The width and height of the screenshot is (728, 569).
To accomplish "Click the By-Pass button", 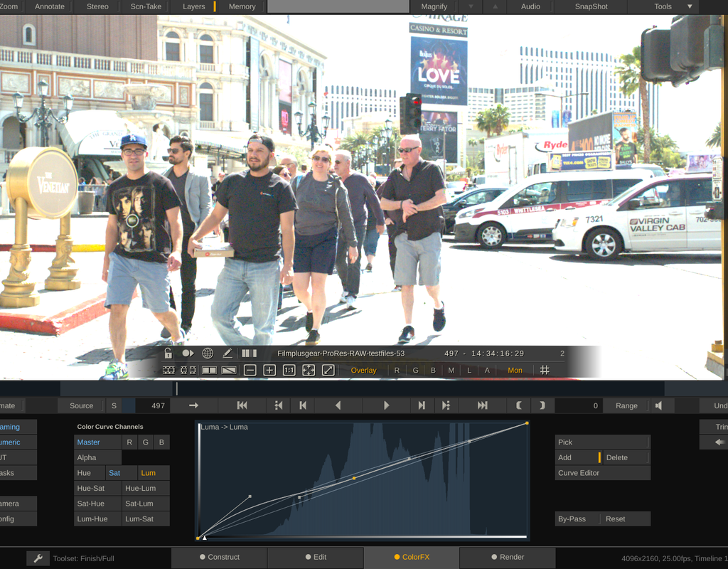I will [577, 519].
